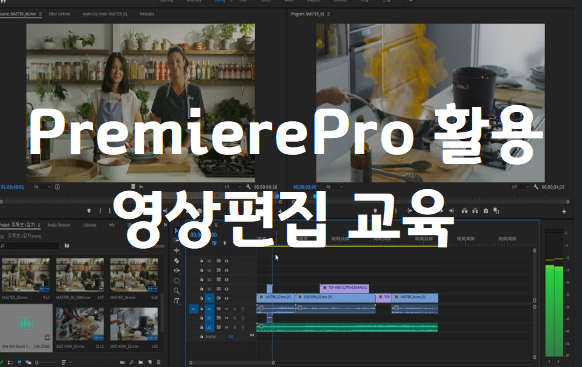The height and width of the screenshot is (367, 582).
Task: Click timeline horizontal zoom scrollbar
Action: (232, 363)
